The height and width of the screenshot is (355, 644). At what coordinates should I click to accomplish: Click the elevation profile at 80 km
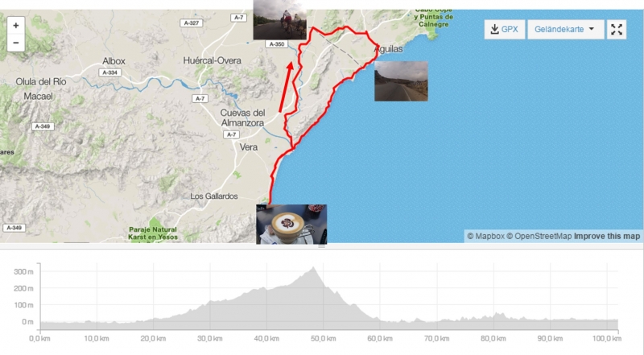(x=493, y=321)
